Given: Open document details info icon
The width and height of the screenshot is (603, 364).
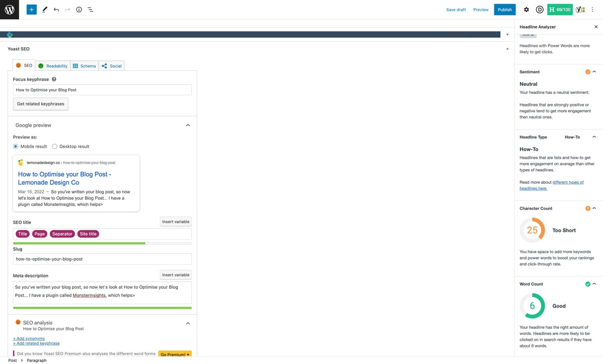Looking at the screenshot, I should pos(79,10).
